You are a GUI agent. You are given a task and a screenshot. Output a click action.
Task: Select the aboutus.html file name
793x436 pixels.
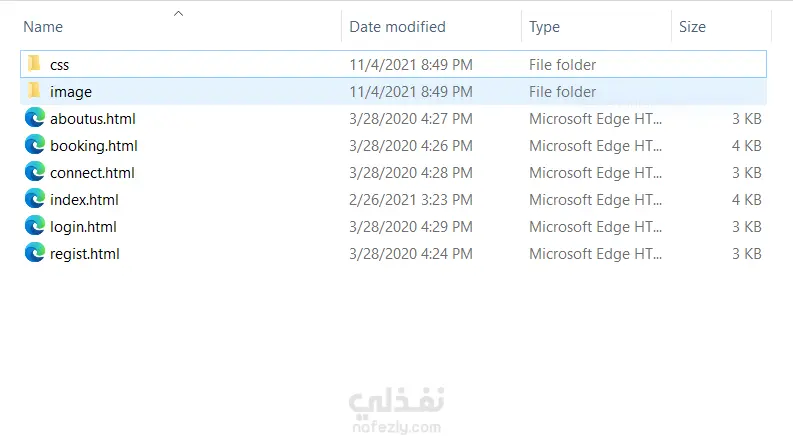tap(92, 118)
